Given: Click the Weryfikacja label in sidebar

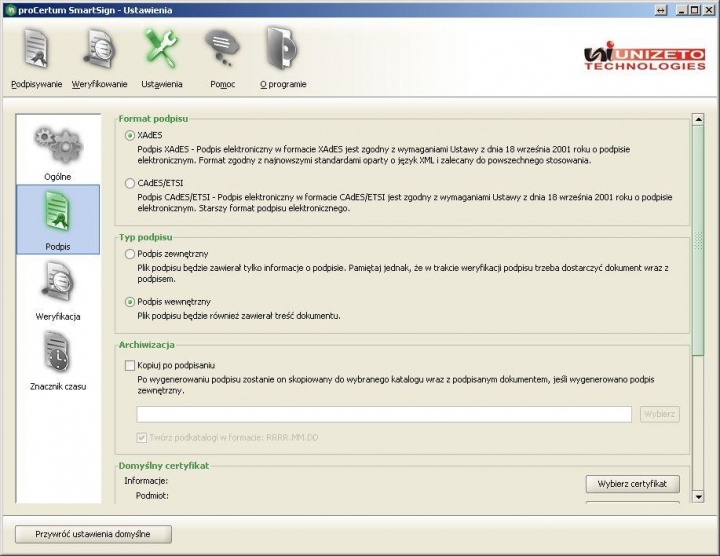Looking at the screenshot, I should coord(58,316).
